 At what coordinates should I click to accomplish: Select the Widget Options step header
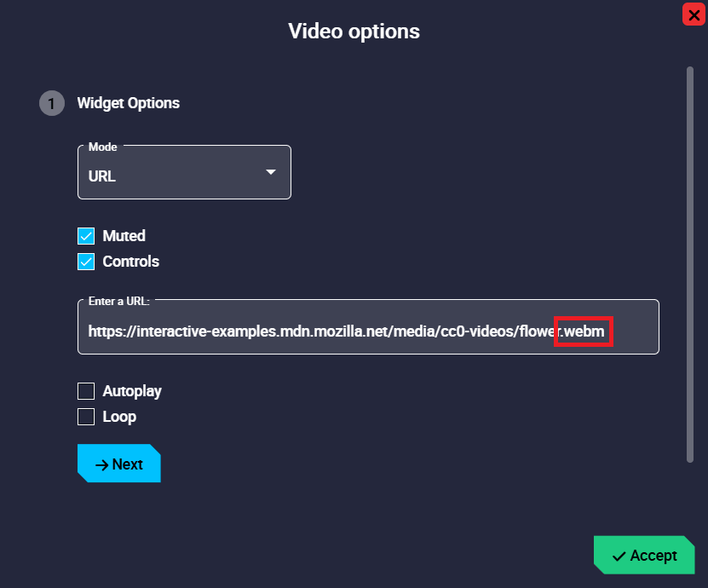(128, 103)
